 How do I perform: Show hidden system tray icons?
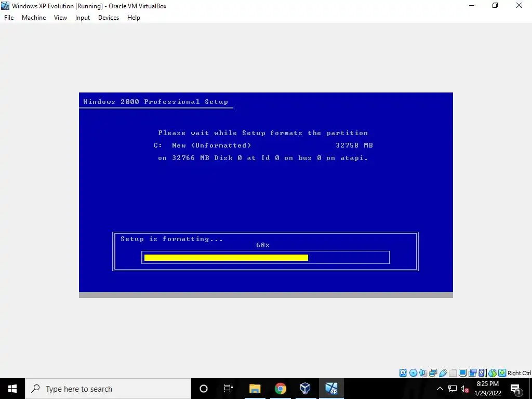tap(440, 389)
